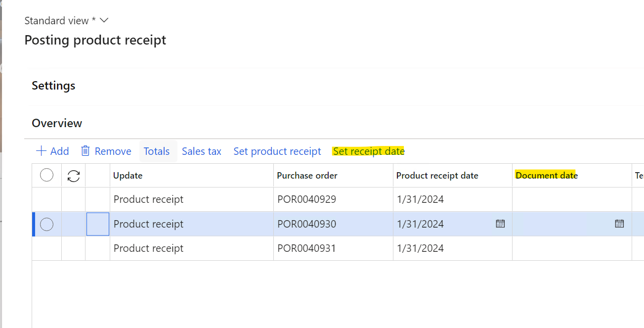Click the Document date column header
Viewport: 644px width, 328px height.
[546, 176]
